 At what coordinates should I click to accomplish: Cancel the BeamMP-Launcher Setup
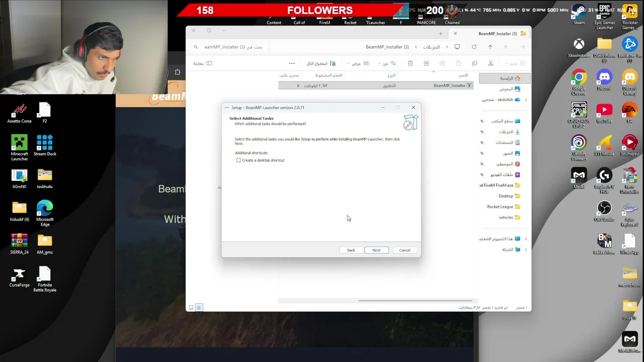[x=405, y=250]
